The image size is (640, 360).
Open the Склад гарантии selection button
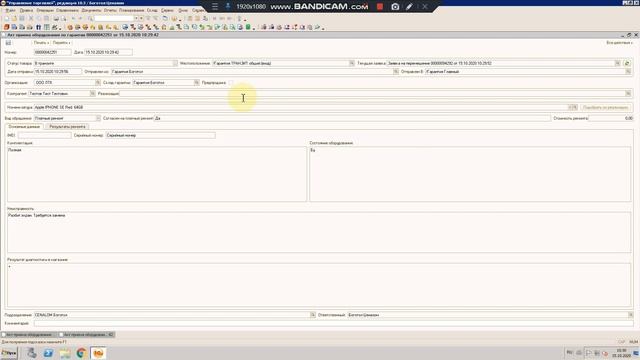click(x=196, y=82)
